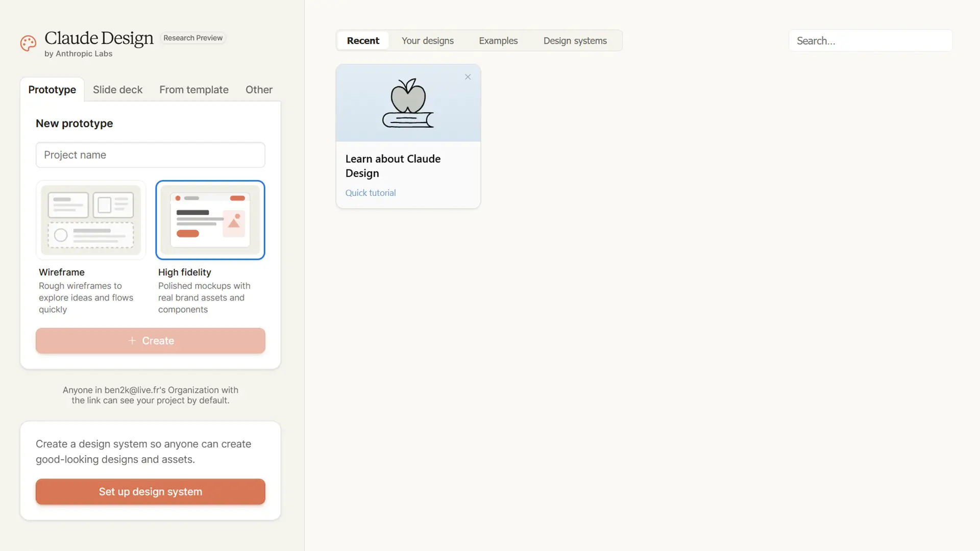
Task: Focus the Search box
Action: click(x=871, y=41)
